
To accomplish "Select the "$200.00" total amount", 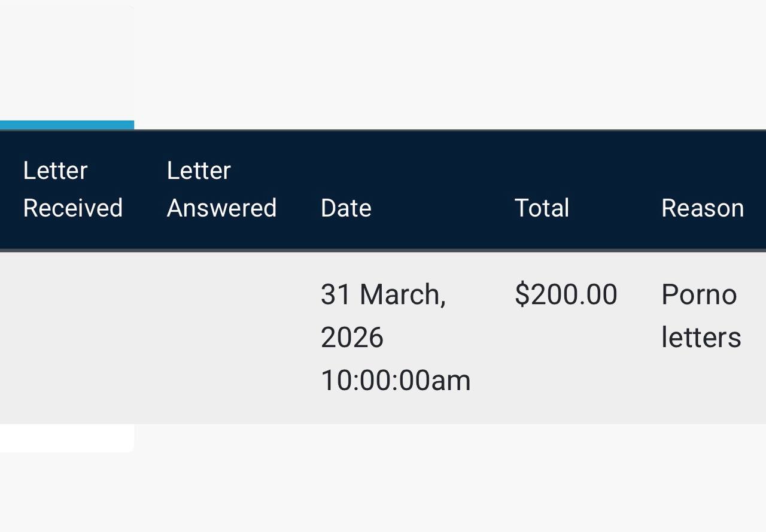I will tap(566, 294).
